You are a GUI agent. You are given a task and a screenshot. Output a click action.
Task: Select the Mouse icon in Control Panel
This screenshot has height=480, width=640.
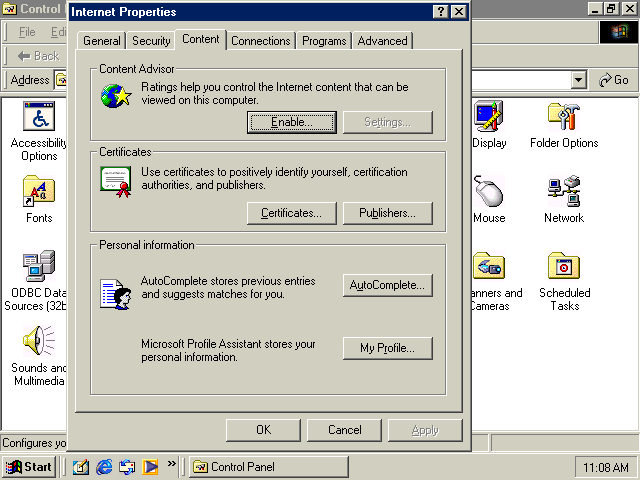[x=489, y=191]
